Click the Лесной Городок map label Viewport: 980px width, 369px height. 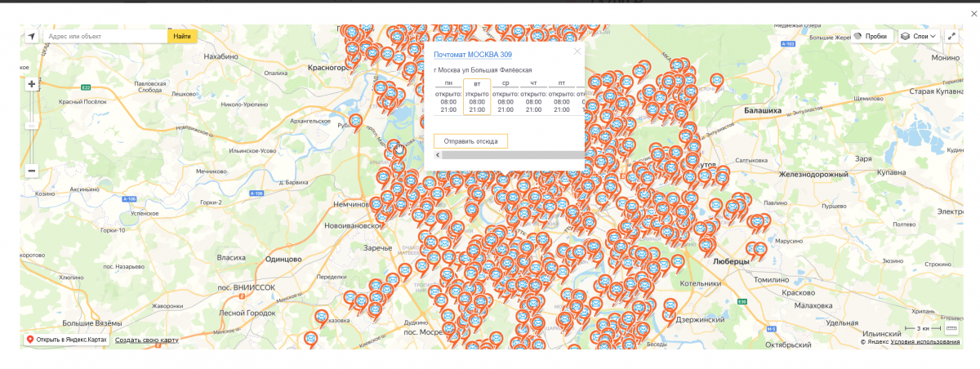[247, 313]
